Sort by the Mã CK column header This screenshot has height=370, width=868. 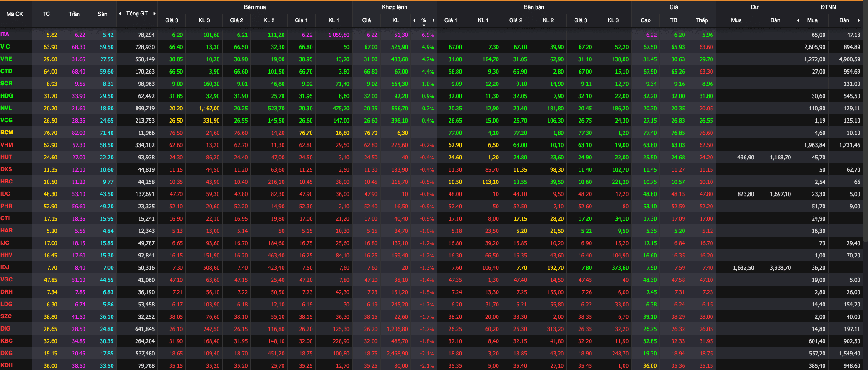click(15, 14)
